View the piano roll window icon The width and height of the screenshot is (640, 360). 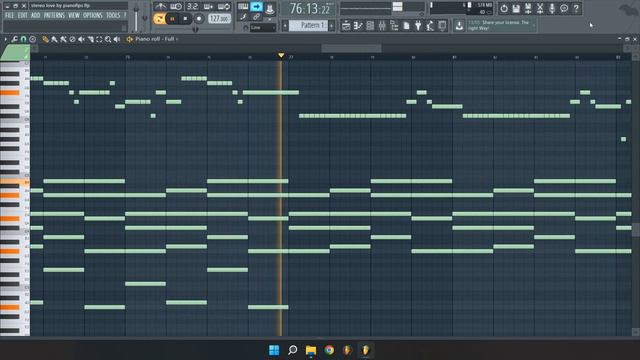358,26
